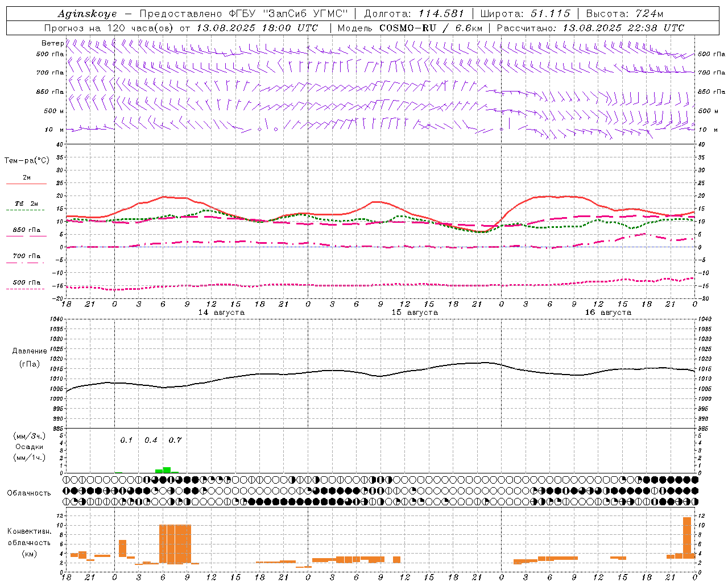
Task: Click the precipitation value 0.1
Action: (126, 440)
